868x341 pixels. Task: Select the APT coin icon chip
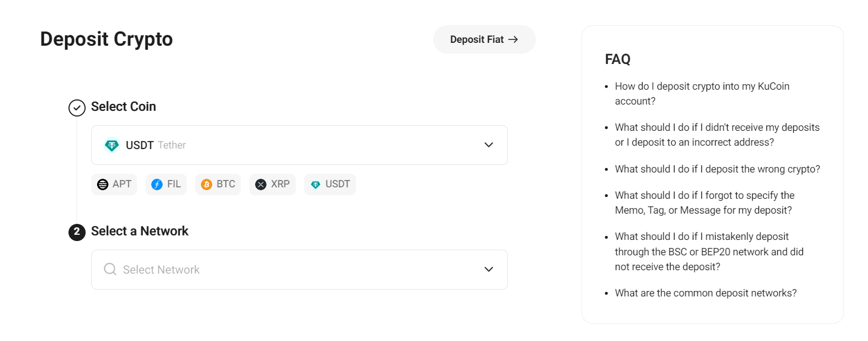click(114, 184)
